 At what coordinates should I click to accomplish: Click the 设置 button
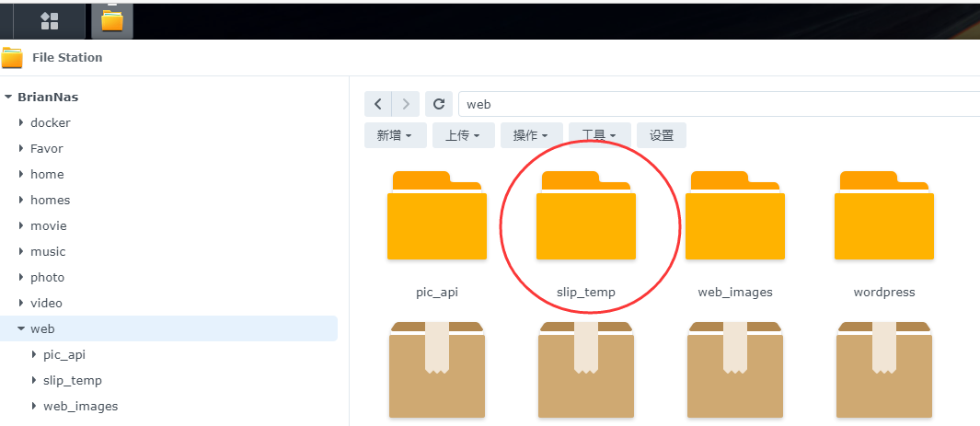pos(662,135)
